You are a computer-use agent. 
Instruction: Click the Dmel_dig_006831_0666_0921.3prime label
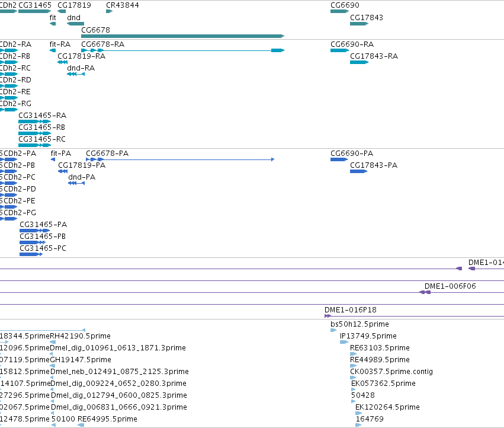click(x=119, y=407)
